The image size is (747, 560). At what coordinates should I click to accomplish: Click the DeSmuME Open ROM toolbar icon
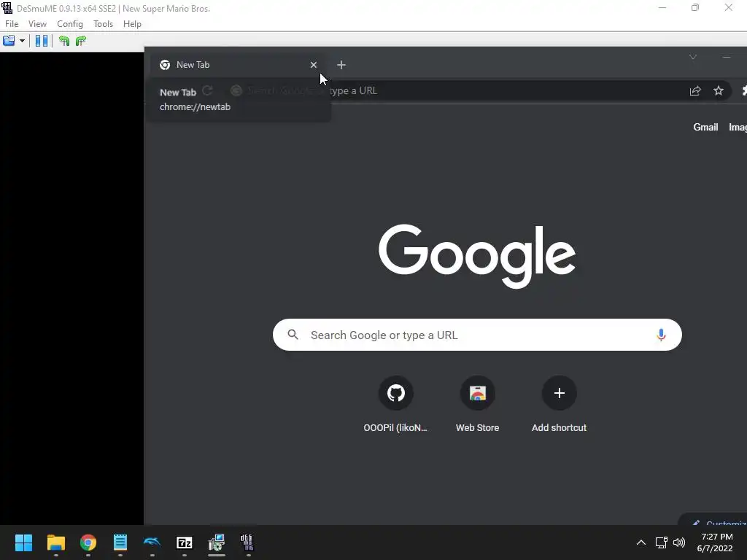pyautogui.click(x=9, y=41)
